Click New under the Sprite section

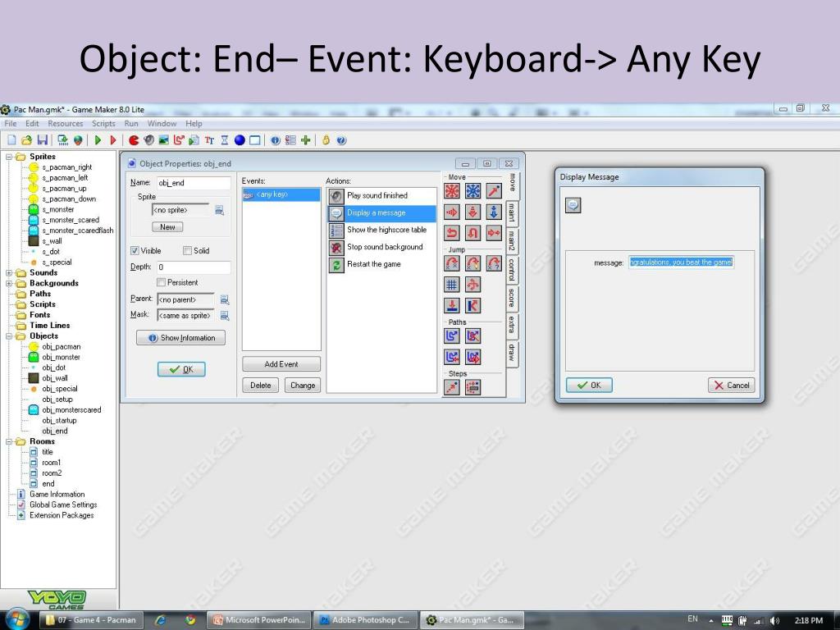167,227
